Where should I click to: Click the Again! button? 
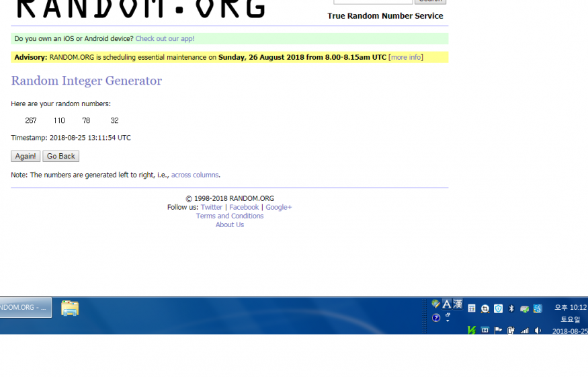click(26, 156)
